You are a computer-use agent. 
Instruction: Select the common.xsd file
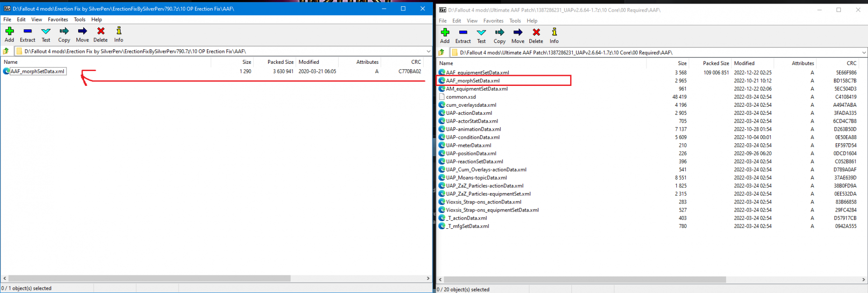coord(461,97)
